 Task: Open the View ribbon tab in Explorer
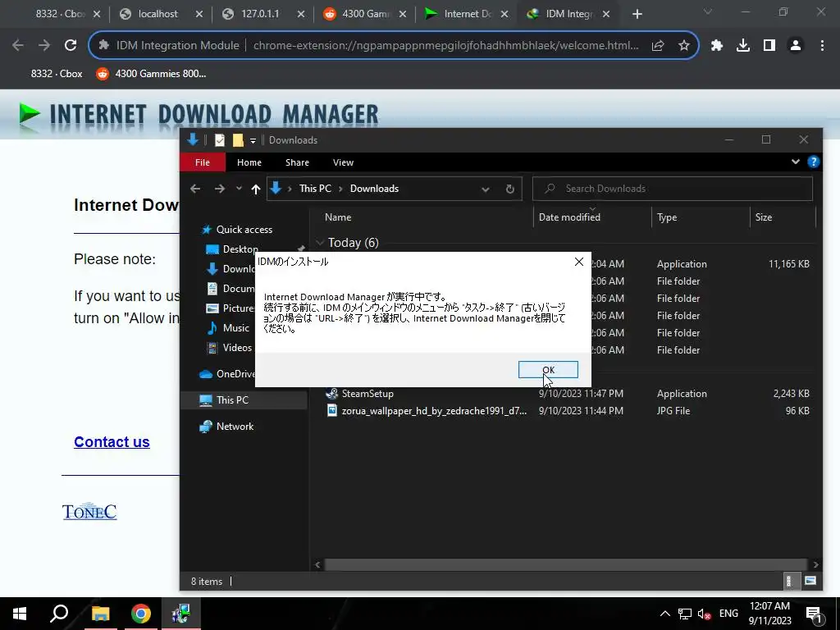343,162
